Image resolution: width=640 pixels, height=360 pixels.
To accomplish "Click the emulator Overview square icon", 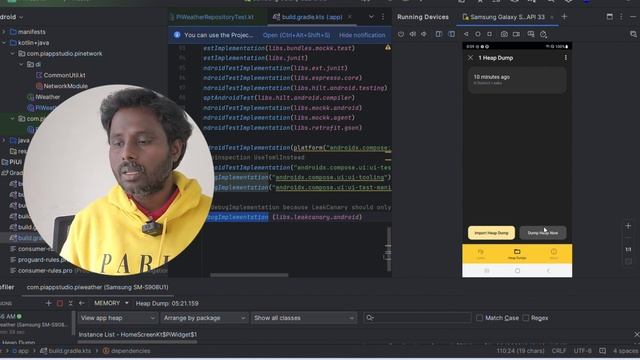I will (x=489, y=34).
